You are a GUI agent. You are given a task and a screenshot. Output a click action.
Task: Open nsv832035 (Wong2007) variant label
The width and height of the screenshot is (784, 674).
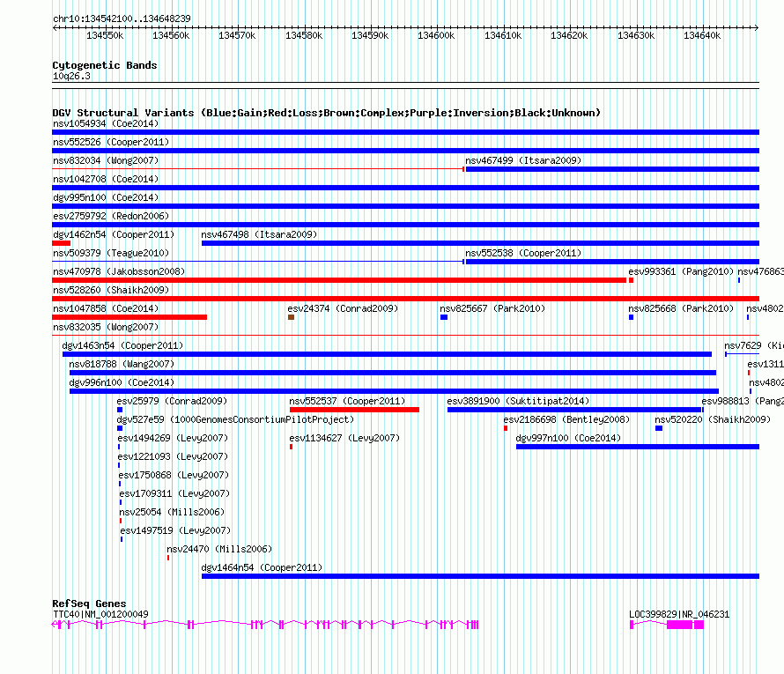(x=106, y=327)
